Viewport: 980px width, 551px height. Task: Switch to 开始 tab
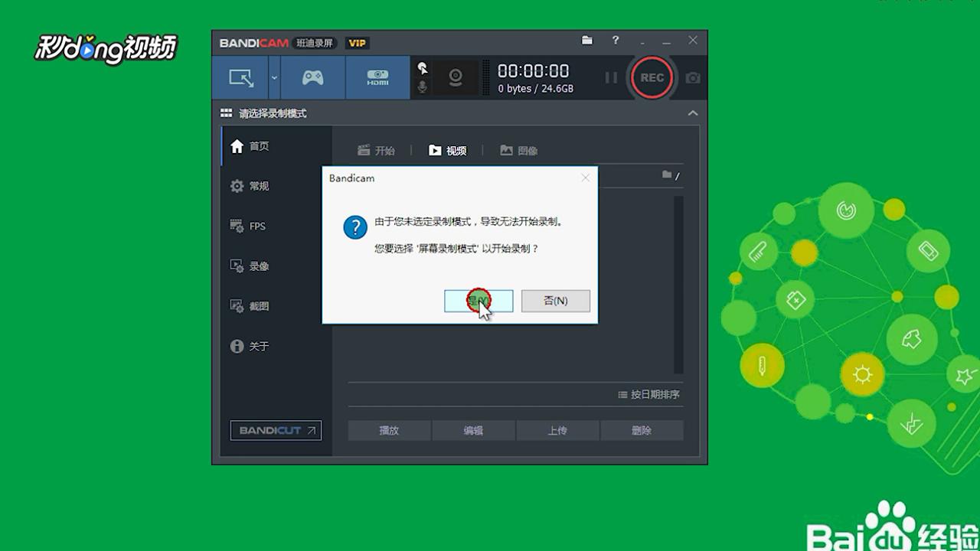click(x=376, y=151)
